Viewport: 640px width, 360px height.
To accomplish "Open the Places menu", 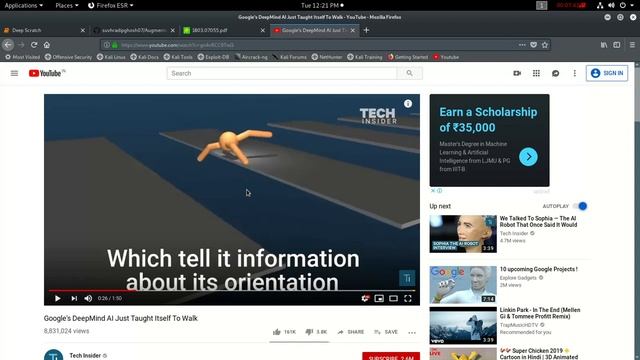I will coord(67,5).
